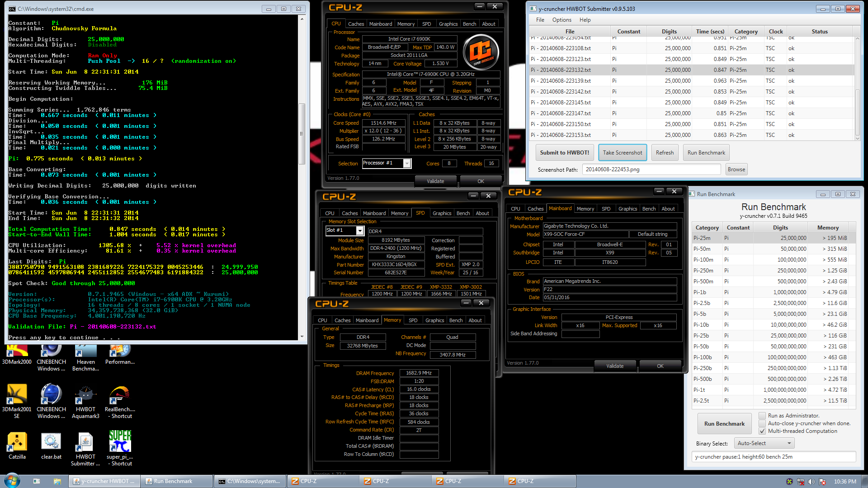Open the Processor #1 selection dropdown
This screenshot has height=488, width=868.
coord(387,163)
